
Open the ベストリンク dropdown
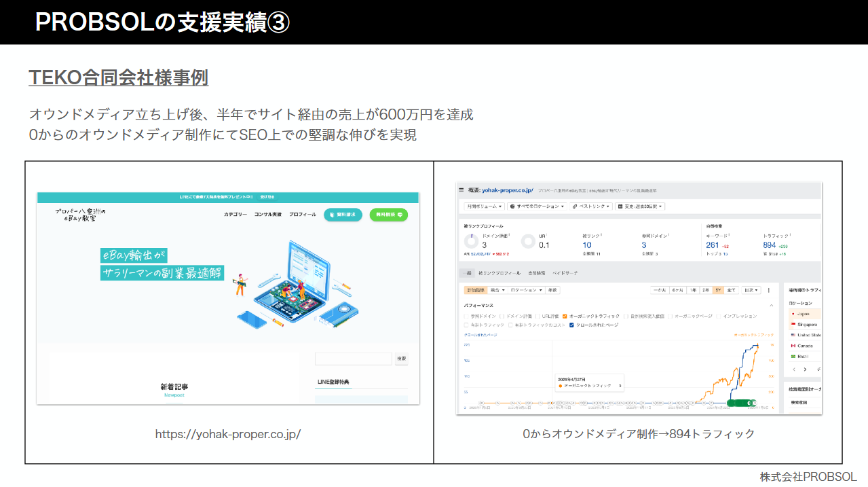point(590,206)
